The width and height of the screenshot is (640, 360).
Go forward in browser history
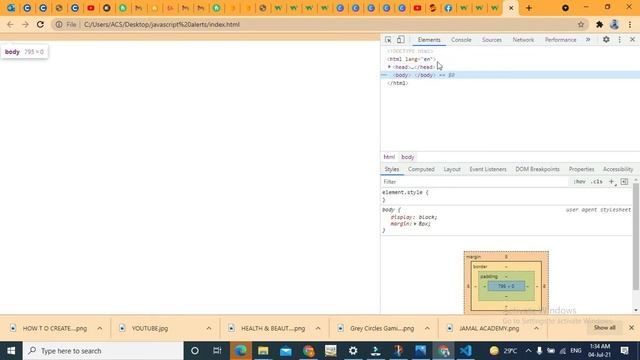pyautogui.click(x=25, y=24)
